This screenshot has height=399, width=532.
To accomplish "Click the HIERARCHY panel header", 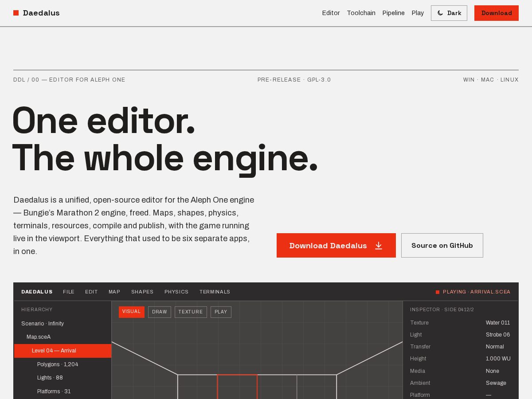I will click(x=37, y=309).
